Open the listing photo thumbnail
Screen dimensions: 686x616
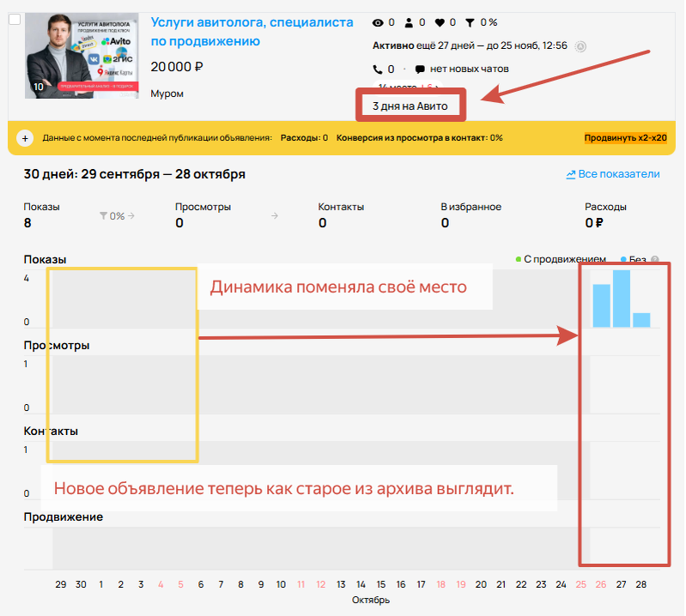pos(82,56)
